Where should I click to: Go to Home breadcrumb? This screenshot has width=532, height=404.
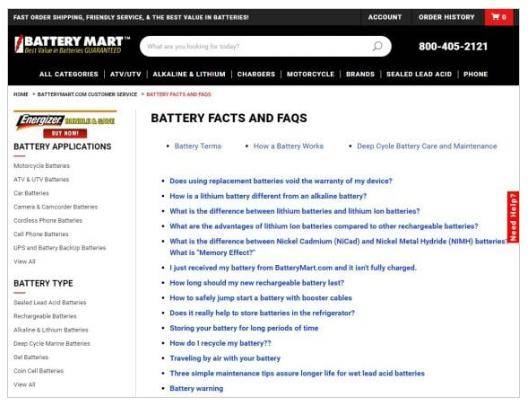coord(21,94)
